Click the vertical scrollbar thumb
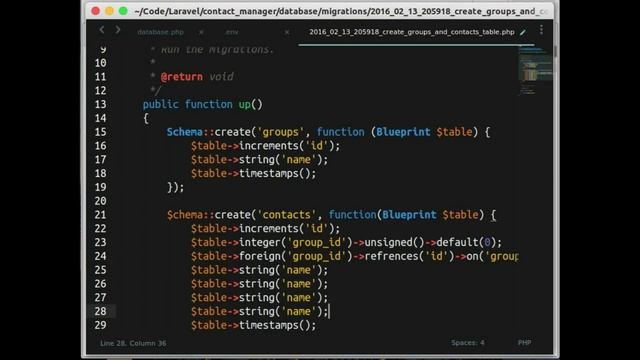This screenshot has width=640, height=360. coord(555,51)
